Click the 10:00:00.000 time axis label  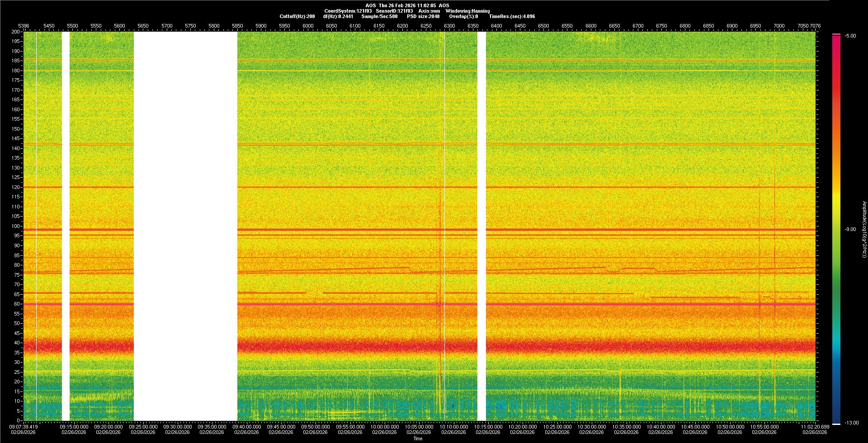[385, 427]
